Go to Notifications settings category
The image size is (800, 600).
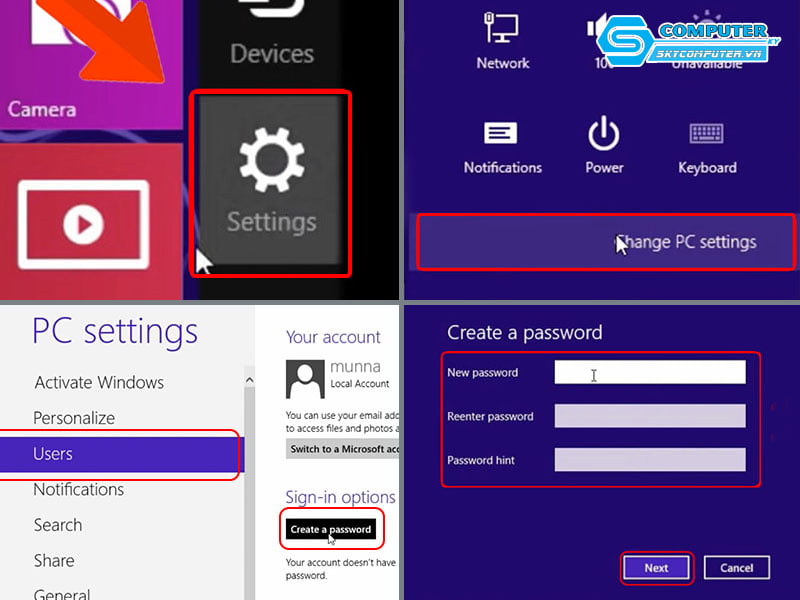tap(79, 489)
